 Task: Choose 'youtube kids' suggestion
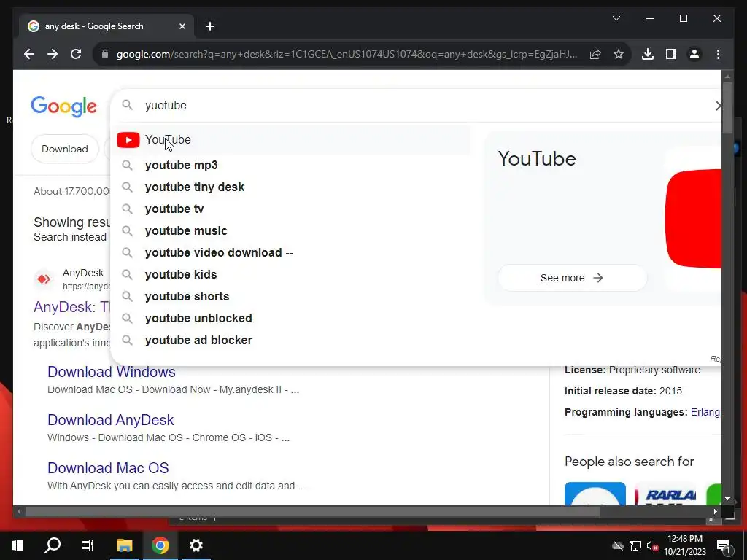[290, 275]
